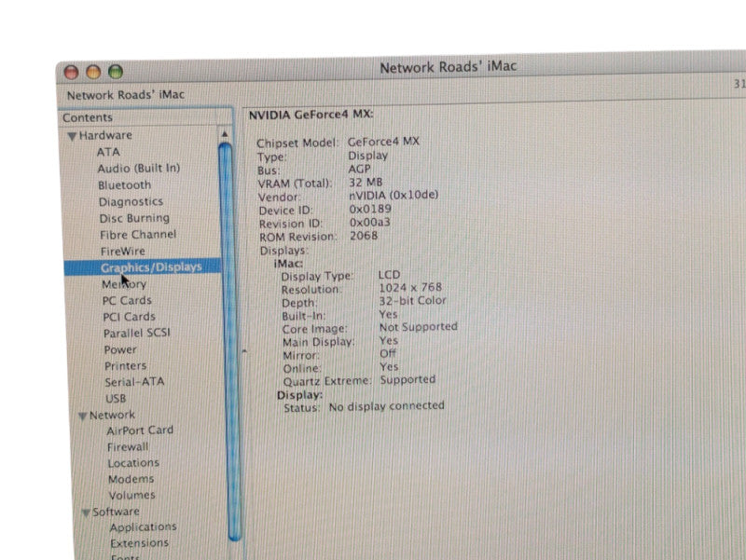Click the sidebar scroll up arrow
The image size is (746, 560).
coord(225,134)
